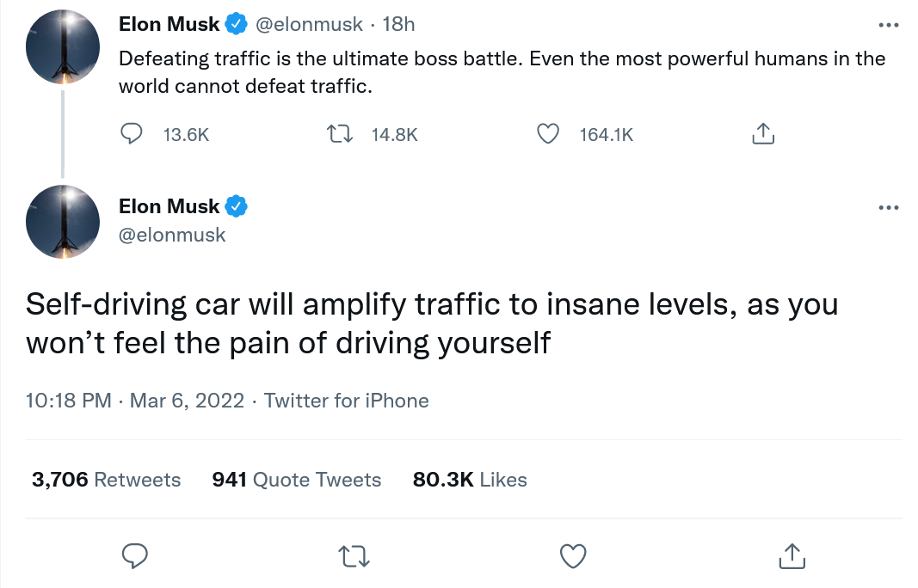View the 941 Quote Tweets list
The image size is (918, 588).
point(296,480)
